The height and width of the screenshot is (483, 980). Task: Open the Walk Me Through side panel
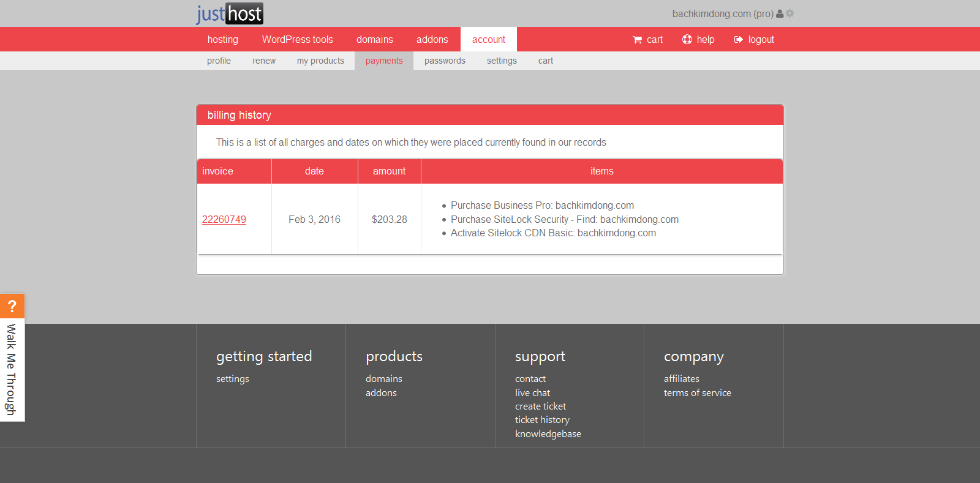point(12,370)
